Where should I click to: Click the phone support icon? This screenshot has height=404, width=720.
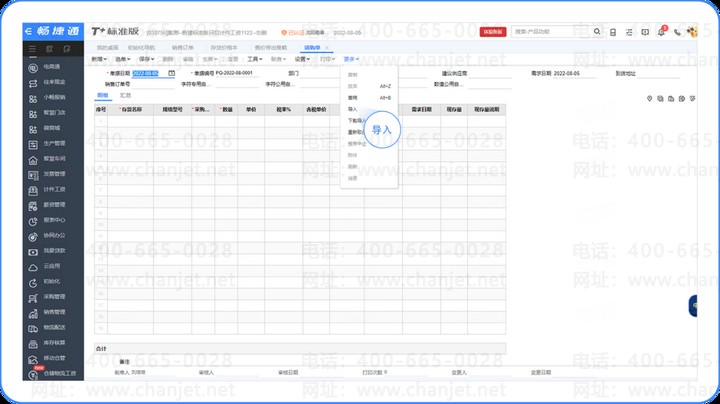click(677, 32)
